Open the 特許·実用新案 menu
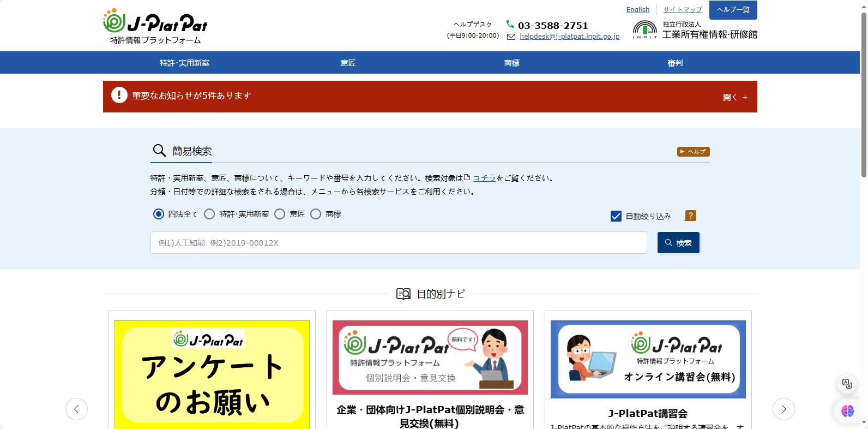Screen dimensions: 868x429 pos(184,63)
